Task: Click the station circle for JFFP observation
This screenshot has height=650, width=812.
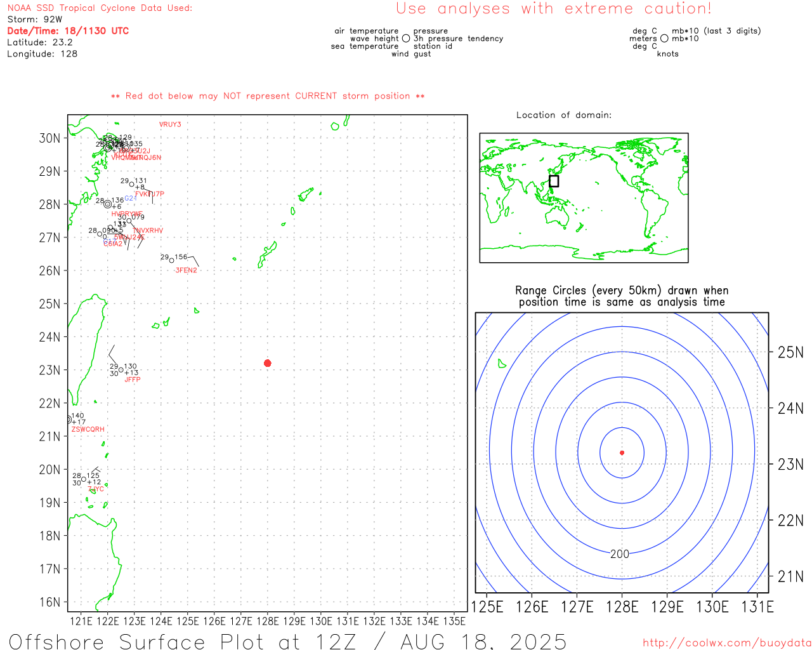Action: pos(121,369)
